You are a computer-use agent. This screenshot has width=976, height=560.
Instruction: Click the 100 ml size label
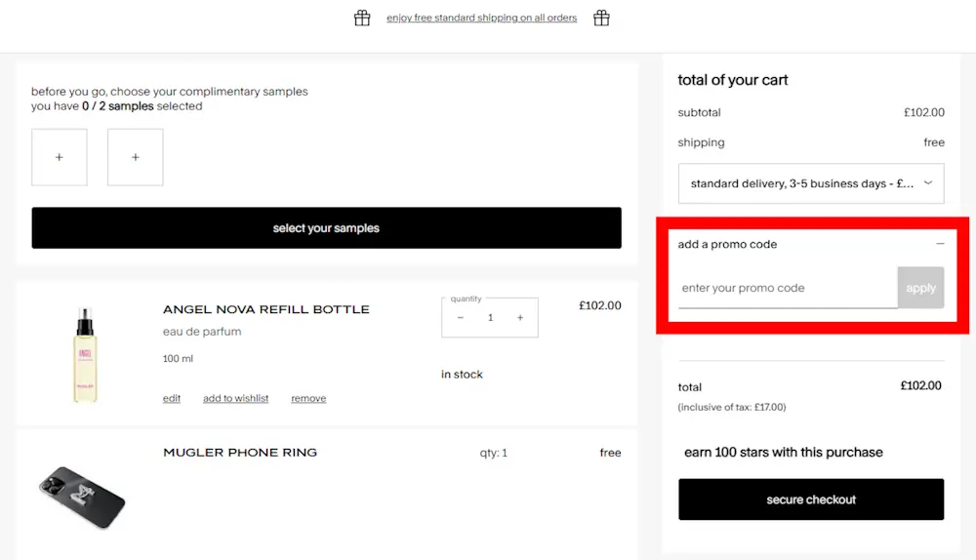(x=178, y=358)
